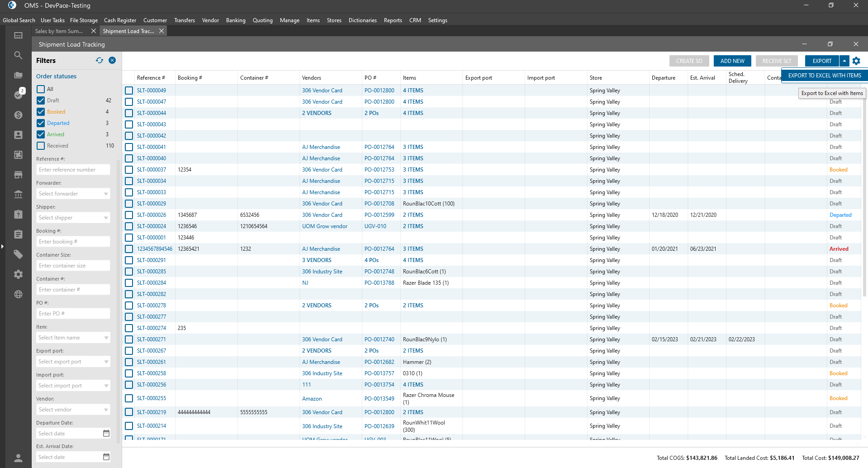Clear filters using the blue X icon

tap(112, 61)
